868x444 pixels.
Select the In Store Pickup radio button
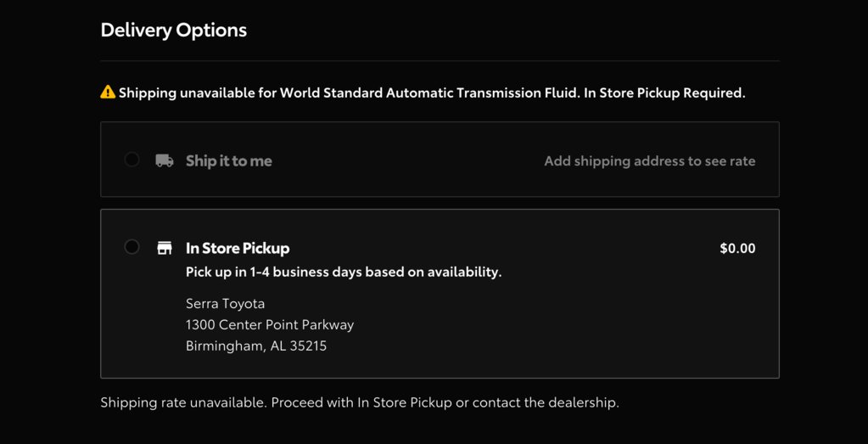[132, 247]
